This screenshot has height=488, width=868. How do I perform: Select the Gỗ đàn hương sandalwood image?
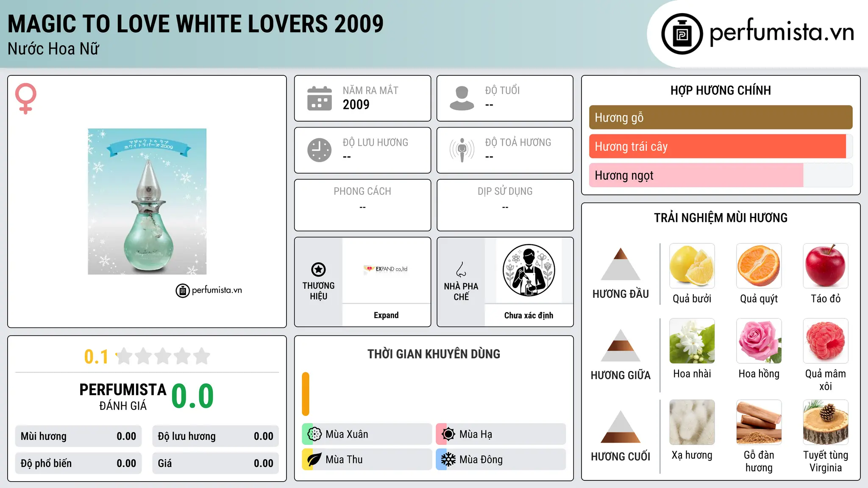(x=759, y=422)
